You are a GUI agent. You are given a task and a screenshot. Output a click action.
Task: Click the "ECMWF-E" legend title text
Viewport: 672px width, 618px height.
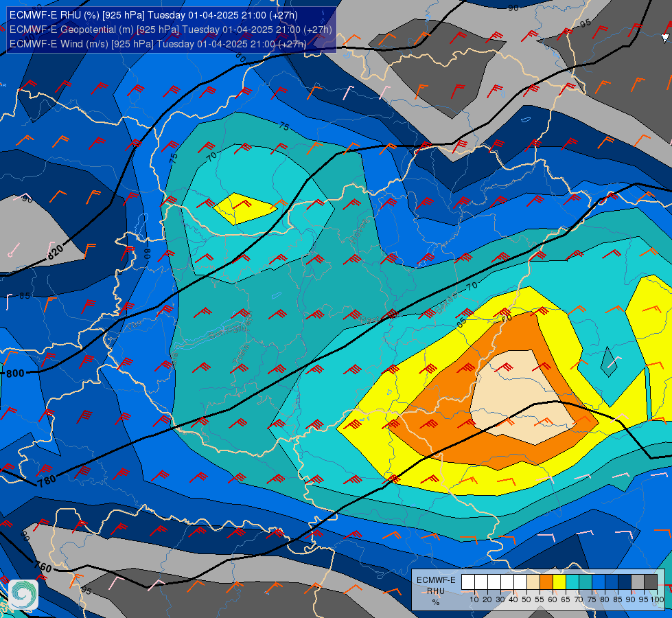pos(437,580)
